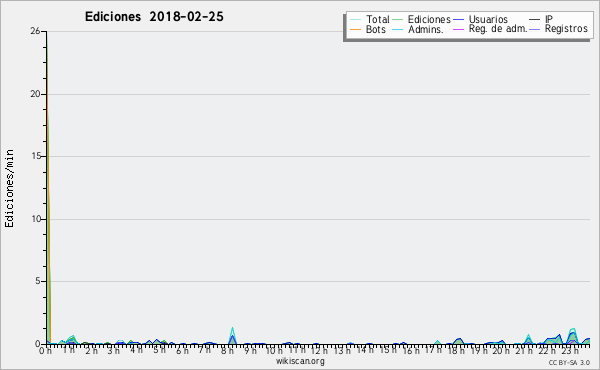
Task: Click the y-axis value 5
Action: coord(38,281)
